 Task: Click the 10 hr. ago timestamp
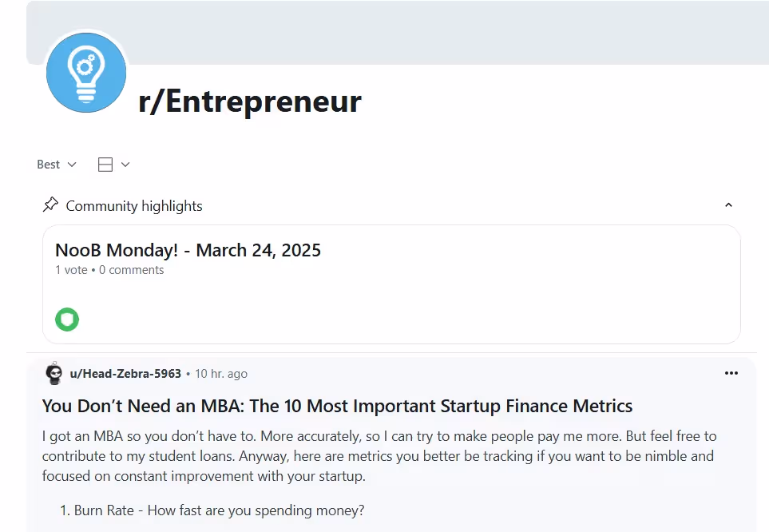221,374
